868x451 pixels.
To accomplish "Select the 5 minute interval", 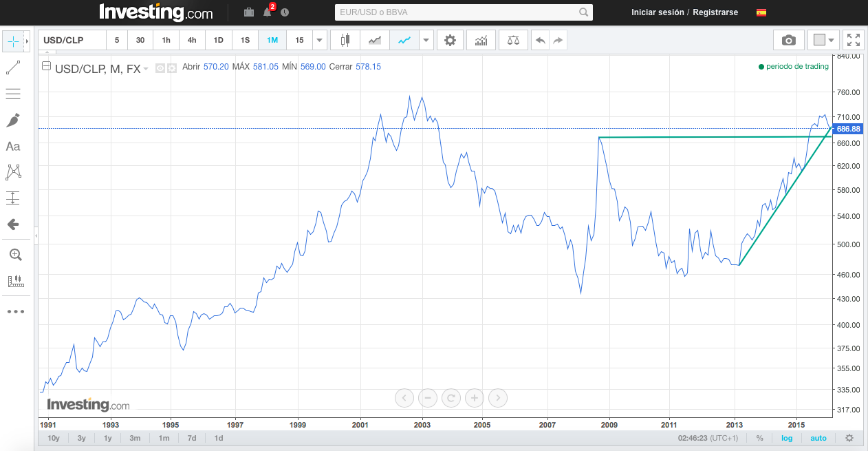I will click(x=117, y=41).
